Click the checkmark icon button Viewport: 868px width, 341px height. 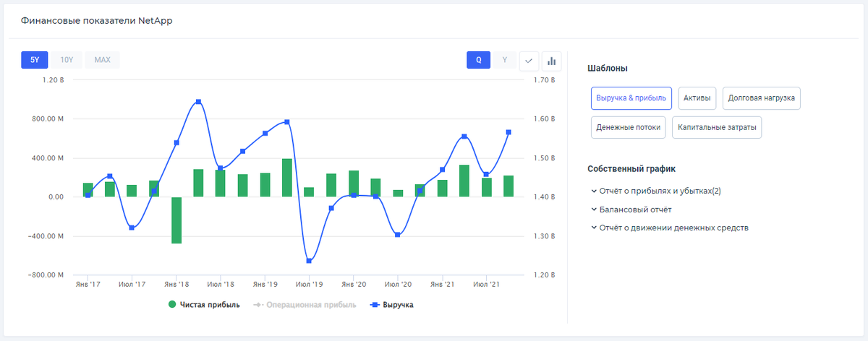coord(529,61)
